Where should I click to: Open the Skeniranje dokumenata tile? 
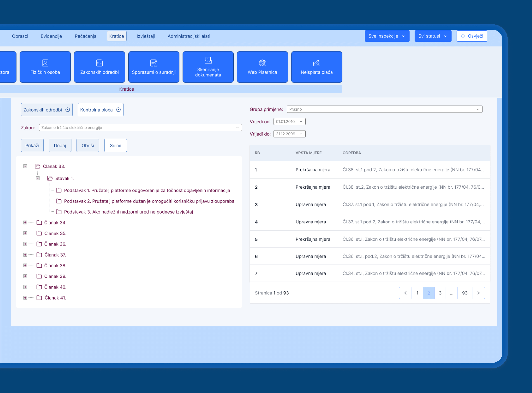[x=208, y=67]
